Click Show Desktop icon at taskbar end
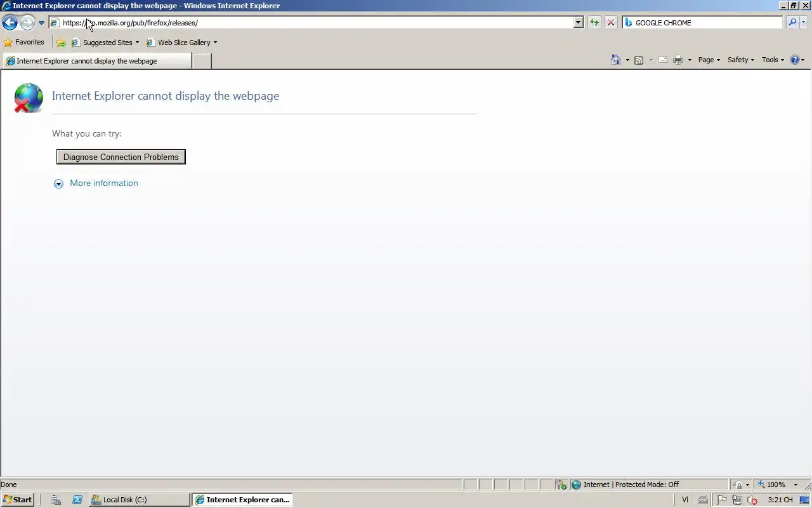Screen dimensions: 812x508 click(804, 500)
